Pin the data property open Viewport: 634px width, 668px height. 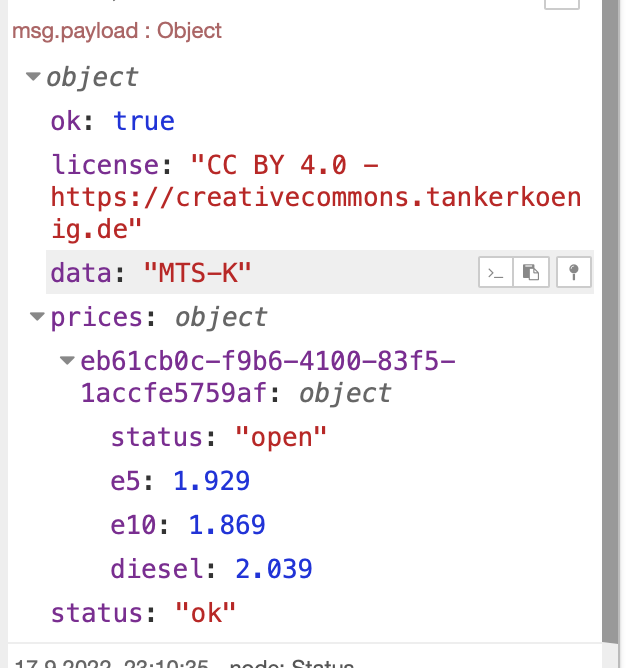(x=574, y=272)
